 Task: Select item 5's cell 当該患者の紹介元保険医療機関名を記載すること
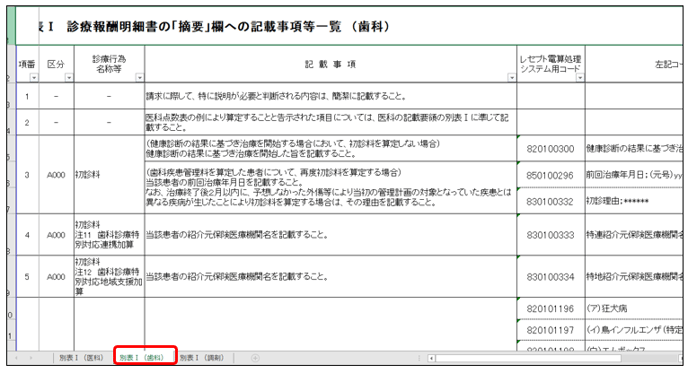[330, 276]
